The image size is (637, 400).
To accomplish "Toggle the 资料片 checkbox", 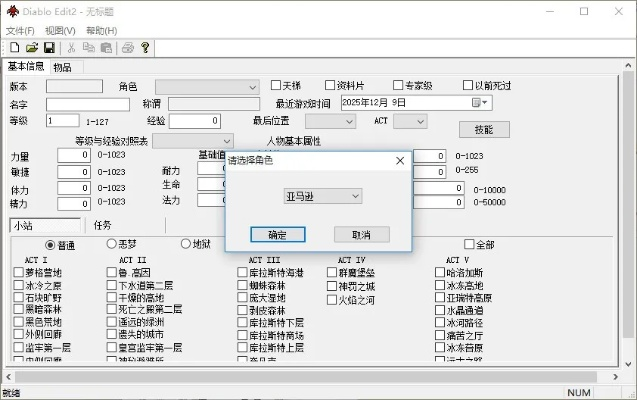I will pyautogui.click(x=330, y=85).
